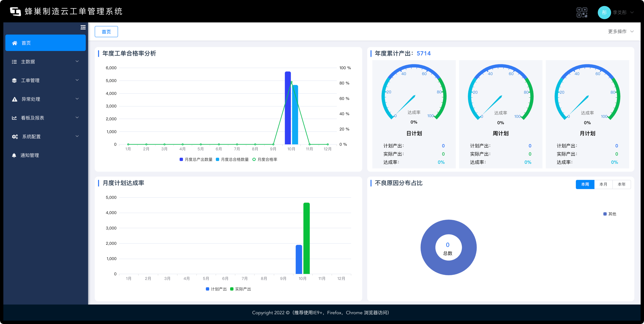
Task: Click the 看板及报表 chart icon
Action: [x=14, y=118]
